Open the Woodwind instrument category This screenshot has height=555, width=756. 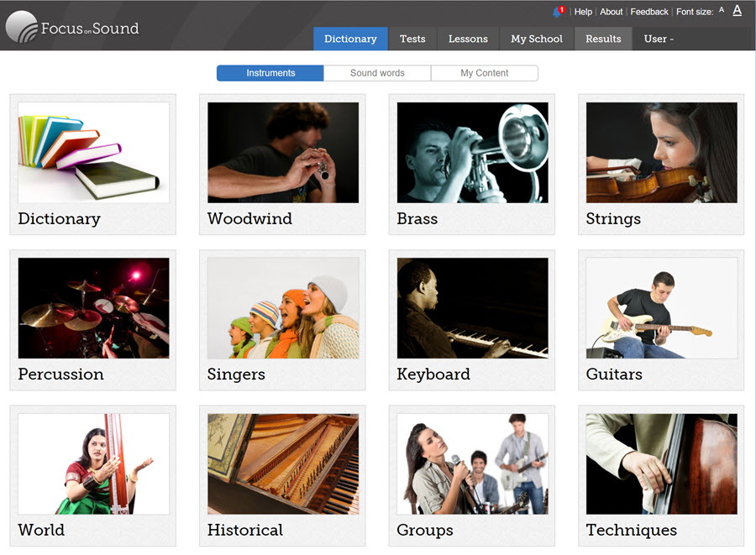tap(282, 165)
